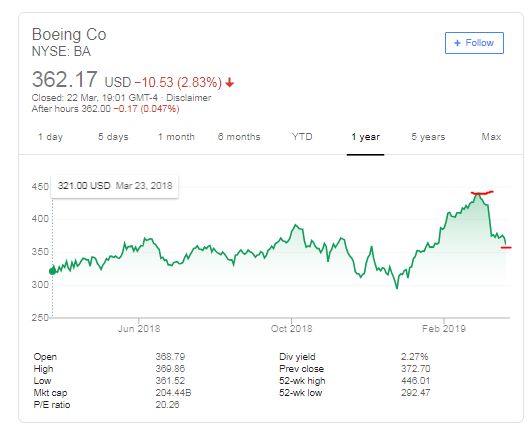The image size is (531, 432).
Task: Click the Mkt cap label
Action: pyautogui.click(x=50, y=393)
